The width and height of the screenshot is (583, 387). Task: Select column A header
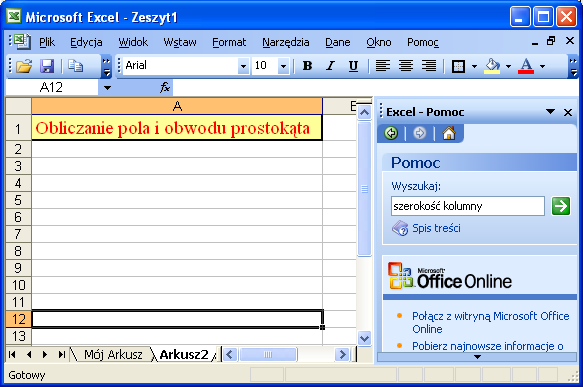coord(177,106)
